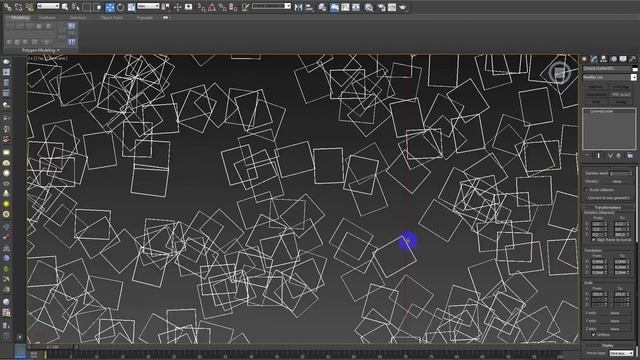The image size is (640, 360).
Task: Open reference coordinate system dropdown
Action: tap(148, 6)
